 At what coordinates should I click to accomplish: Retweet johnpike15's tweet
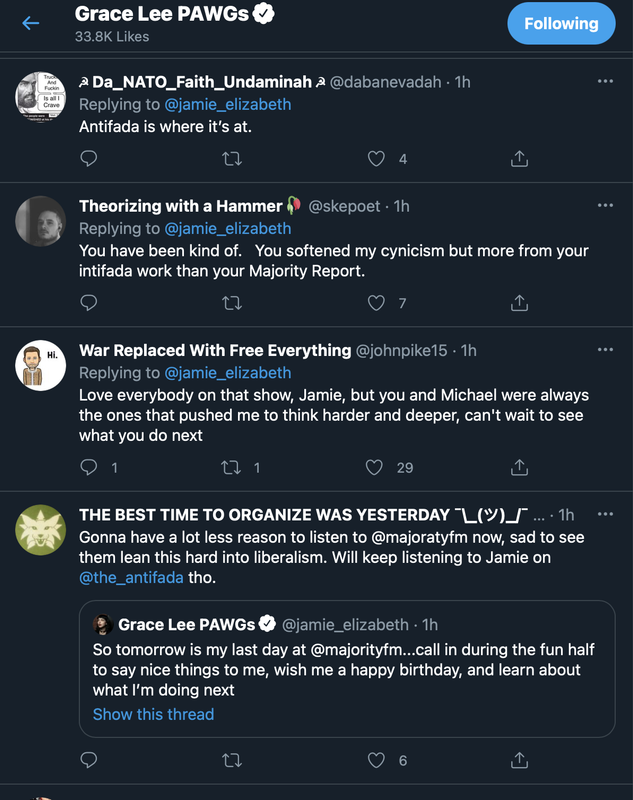(x=232, y=467)
